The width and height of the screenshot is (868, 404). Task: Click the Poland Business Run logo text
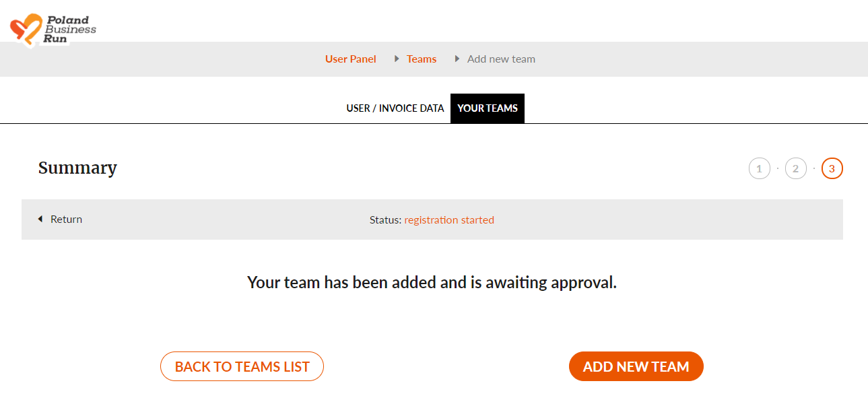69,30
